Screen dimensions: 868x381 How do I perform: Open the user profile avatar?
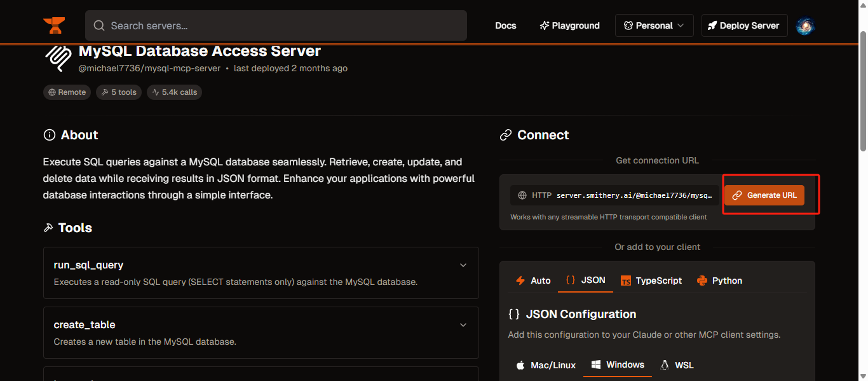[x=806, y=25]
